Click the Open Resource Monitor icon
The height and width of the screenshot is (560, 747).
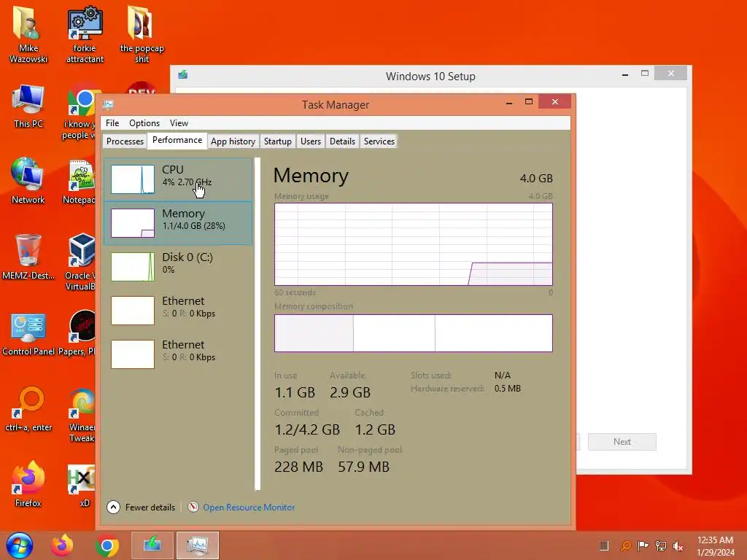tap(193, 507)
